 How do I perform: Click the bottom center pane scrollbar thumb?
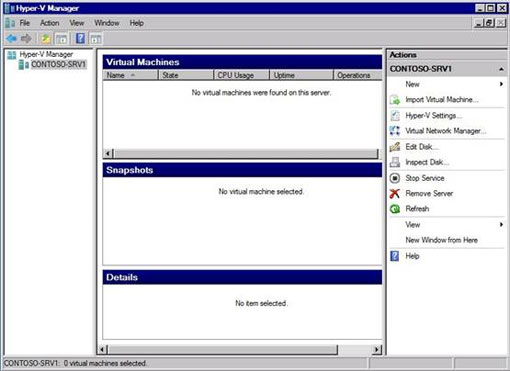[x=223, y=350]
